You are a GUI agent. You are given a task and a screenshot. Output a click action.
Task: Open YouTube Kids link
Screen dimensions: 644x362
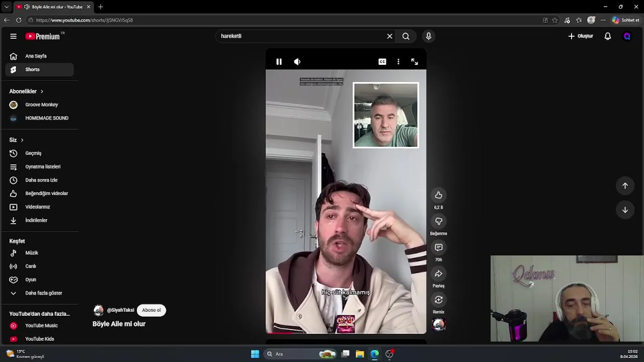pos(39,339)
